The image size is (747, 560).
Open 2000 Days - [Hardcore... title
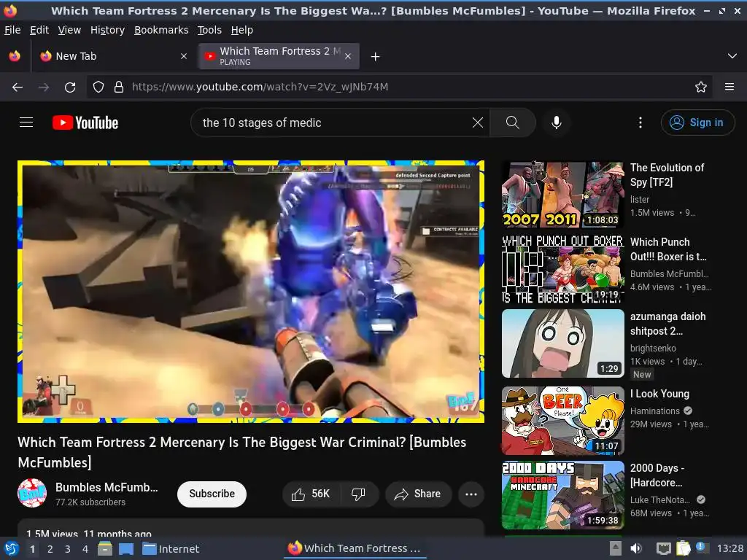[657, 475]
